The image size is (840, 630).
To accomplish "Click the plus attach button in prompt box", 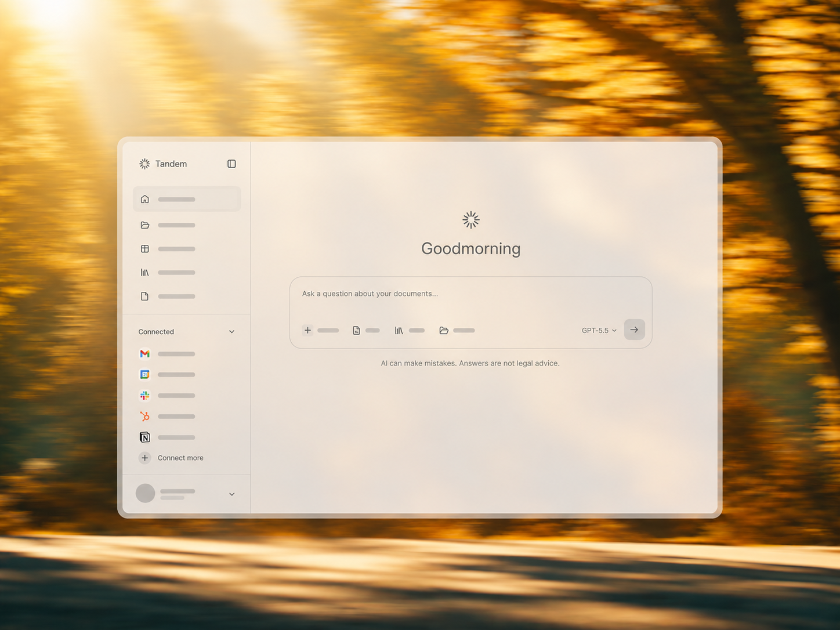I will pos(308,330).
